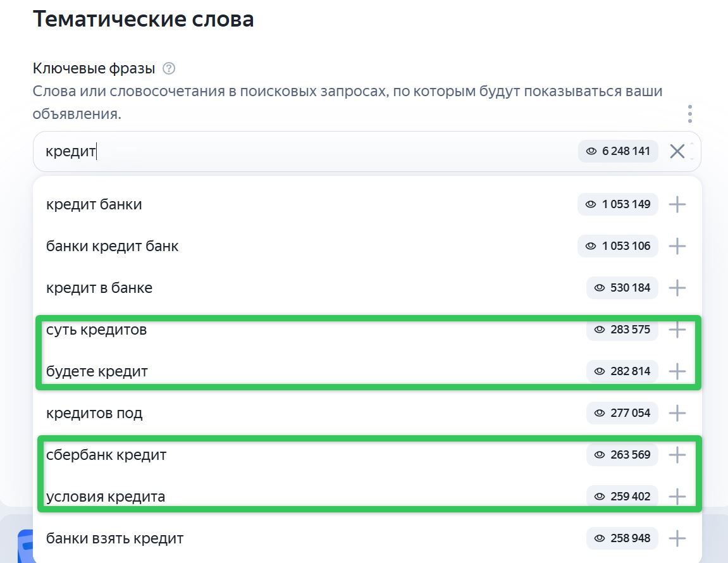728x563 pixels.
Task: Click the 530 184 views count badge
Action: 622,288
